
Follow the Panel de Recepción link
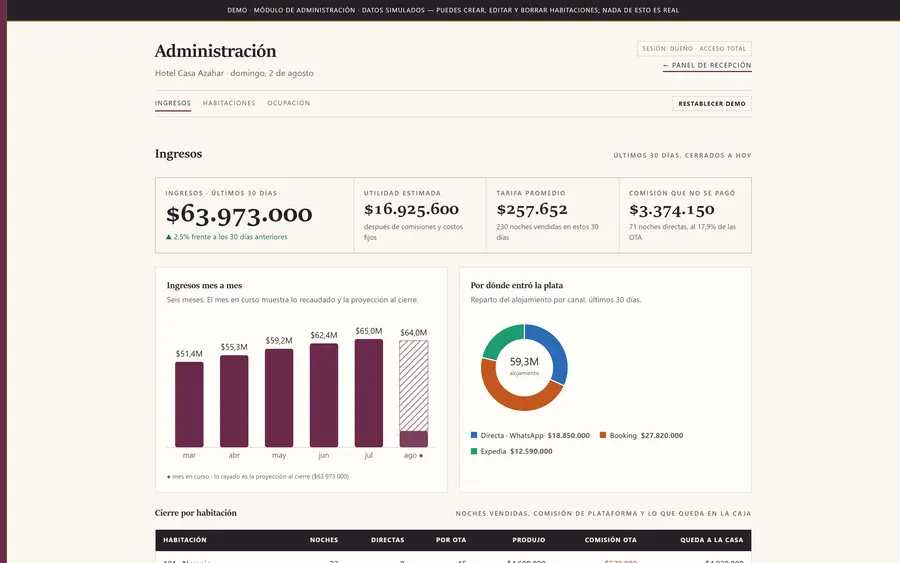coord(707,65)
